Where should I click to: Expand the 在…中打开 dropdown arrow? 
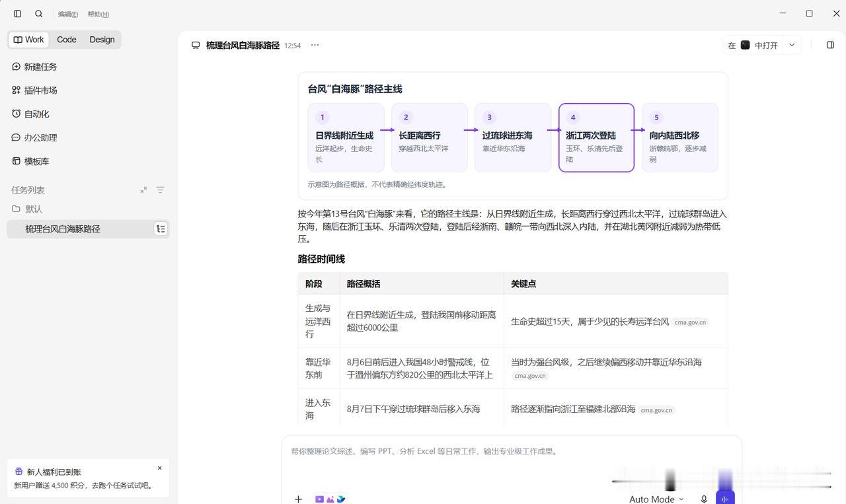point(792,45)
